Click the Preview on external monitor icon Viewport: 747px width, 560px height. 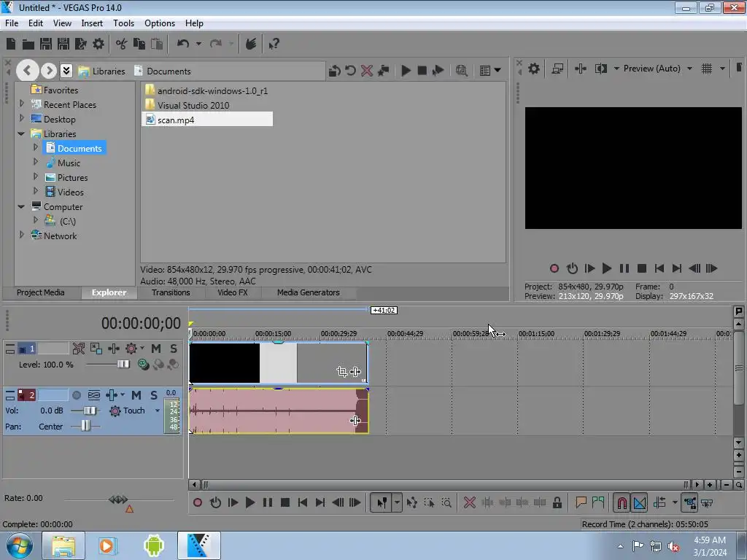pyautogui.click(x=557, y=69)
